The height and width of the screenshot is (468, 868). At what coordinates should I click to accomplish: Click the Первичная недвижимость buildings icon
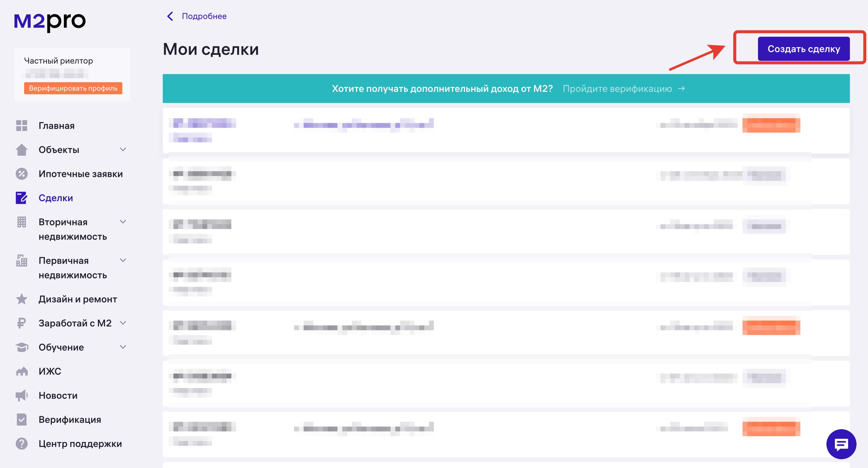(22, 260)
